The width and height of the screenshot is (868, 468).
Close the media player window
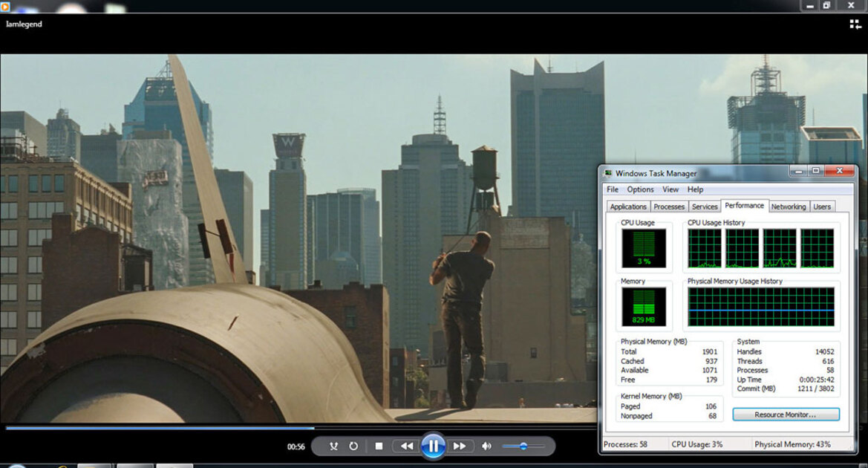pyautogui.click(x=851, y=5)
